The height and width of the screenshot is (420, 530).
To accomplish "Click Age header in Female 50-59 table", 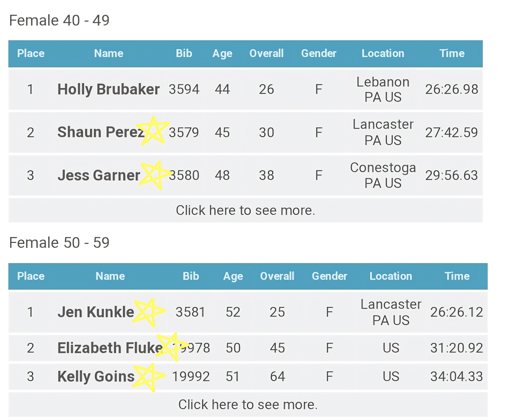I will (233, 276).
